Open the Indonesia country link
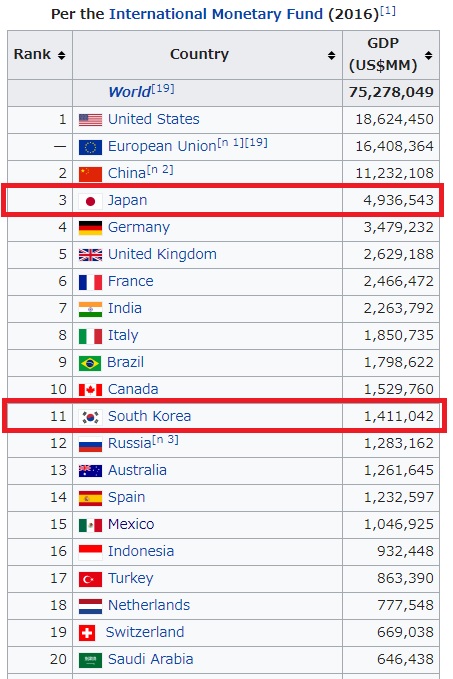The image size is (453, 679). [x=141, y=551]
